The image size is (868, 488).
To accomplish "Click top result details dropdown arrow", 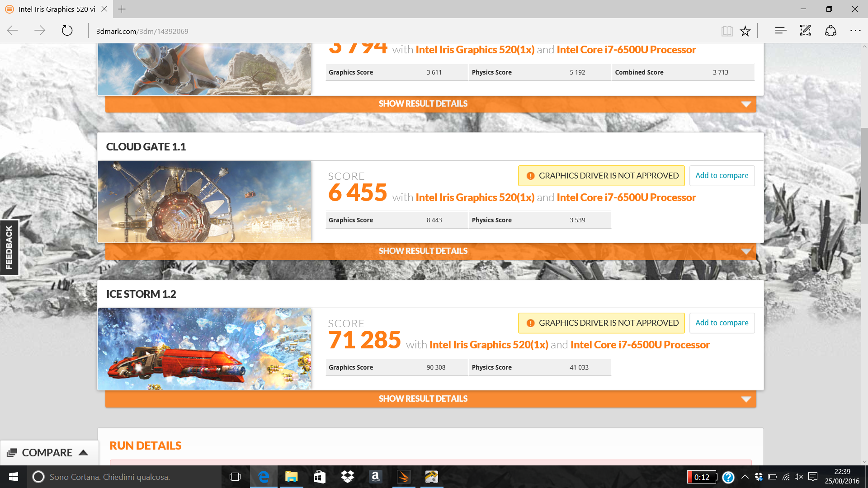I will click(746, 104).
